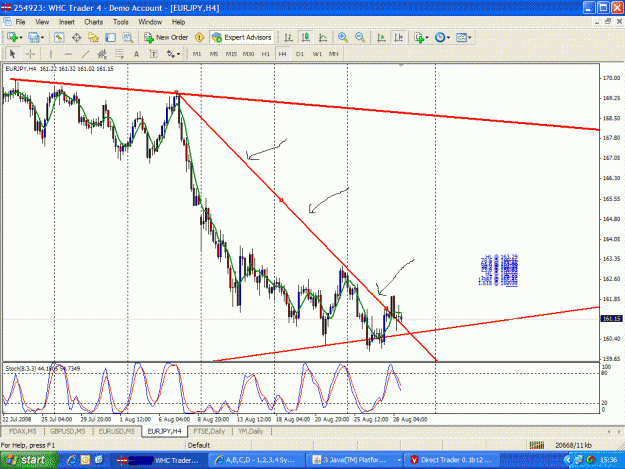Toggle the Data Window crosshair-target icon

[x=76, y=37]
